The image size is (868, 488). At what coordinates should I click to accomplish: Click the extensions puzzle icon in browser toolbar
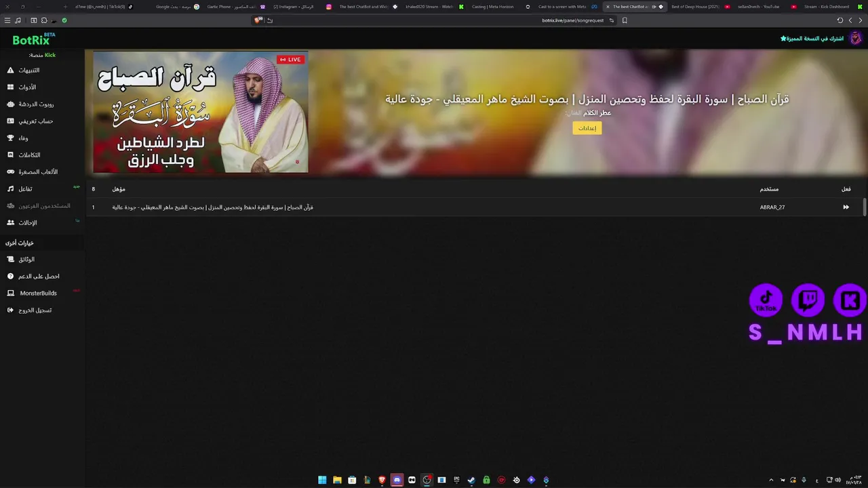[44, 20]
